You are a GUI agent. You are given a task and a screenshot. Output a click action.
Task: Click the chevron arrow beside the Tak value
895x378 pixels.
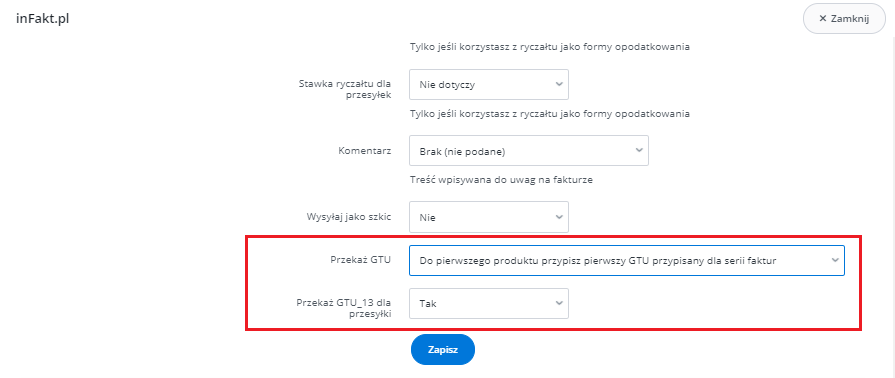(x=558, y=303)
